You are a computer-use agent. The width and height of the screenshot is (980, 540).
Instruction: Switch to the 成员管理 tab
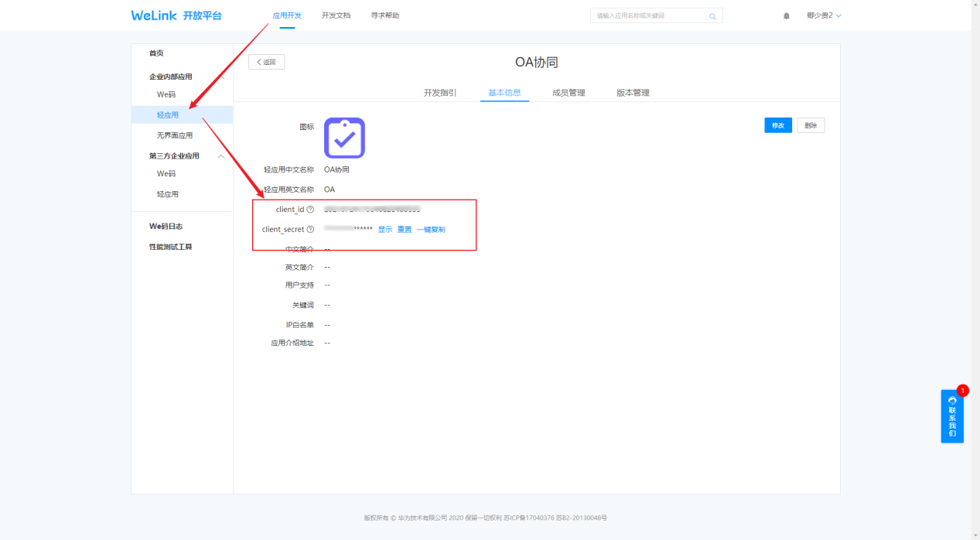(x=569, y=93)
